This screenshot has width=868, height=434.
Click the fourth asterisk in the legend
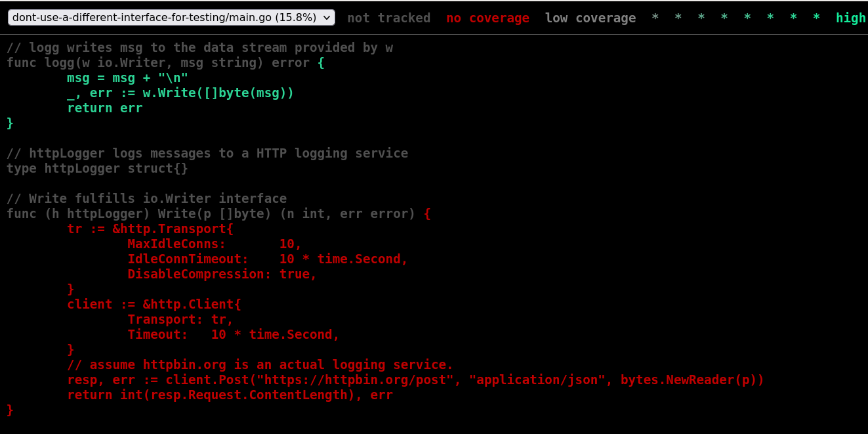[x=724, y=18]
